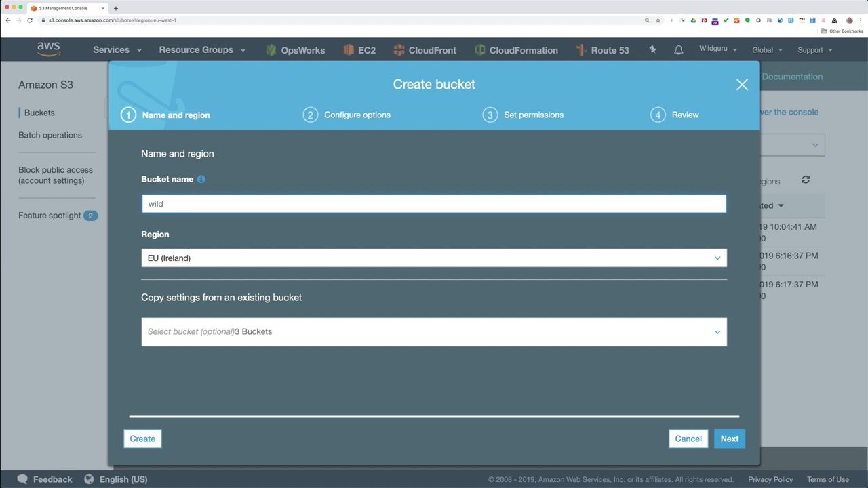Image resolution: width=868 pixels, height=488 pixels.
Task: Click the sort arrow on the date column
Action: pos(781,205)
